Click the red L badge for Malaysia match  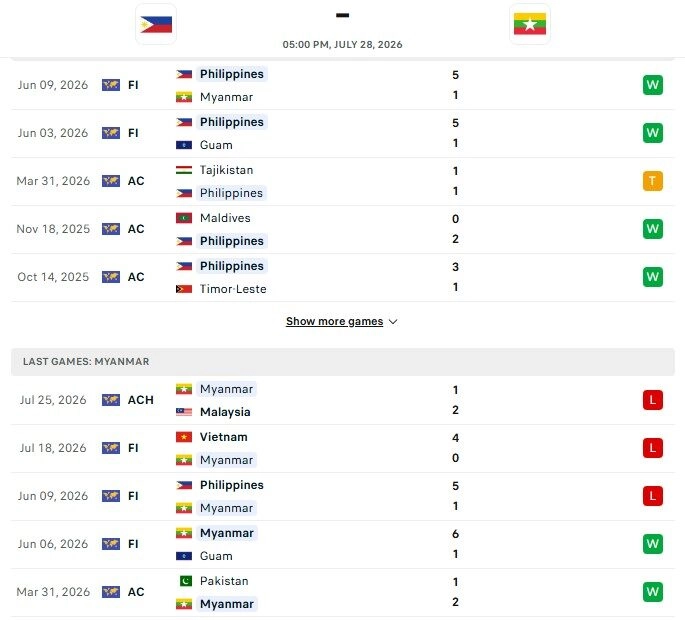653,400
